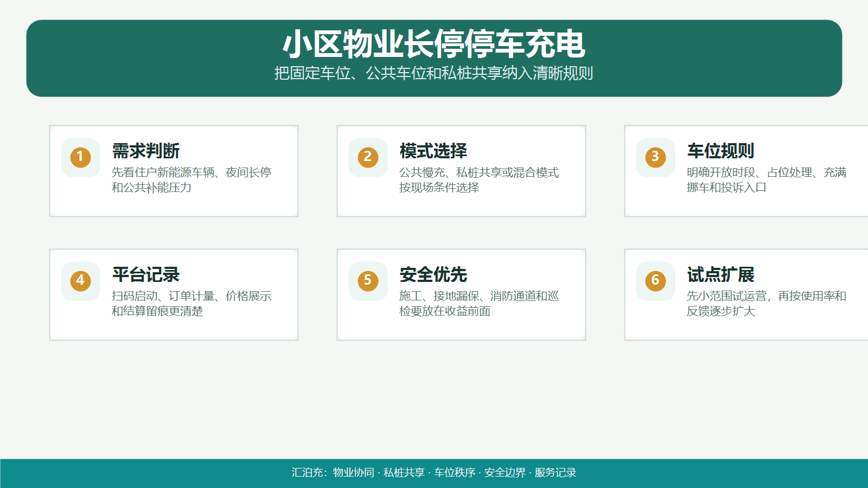Click the number 4 badge icon
868x488 pixels.
80,281
